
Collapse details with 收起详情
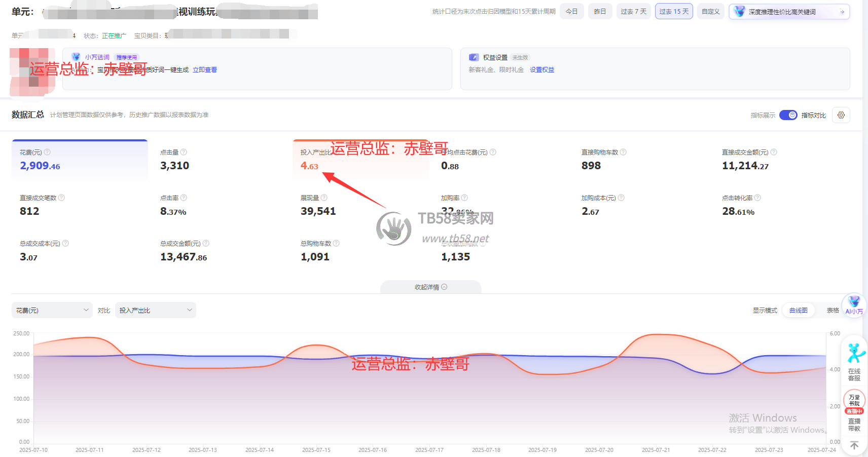(430, 287)
